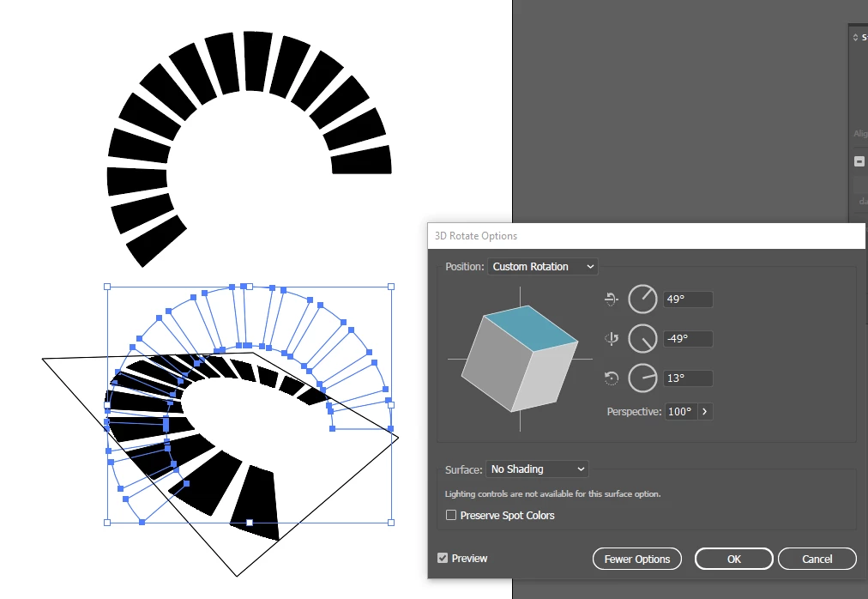Image resolution: width=868 pixels, height=599 pixels.
Task: Open the Position dropdown
Action: pyautogui.click(x=542, y=267)
